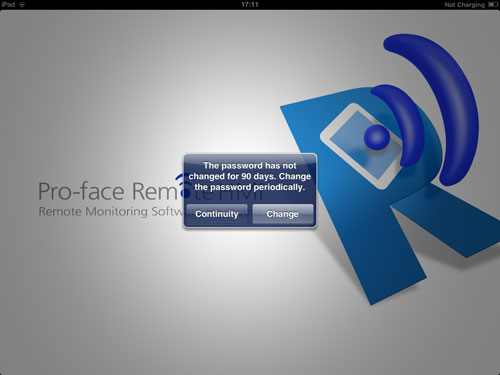Tap the password not changed alert message

(250, 176)
